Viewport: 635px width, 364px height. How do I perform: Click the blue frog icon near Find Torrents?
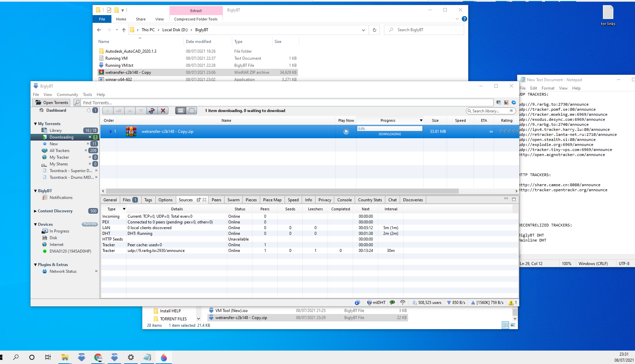(x=514, y=103)
